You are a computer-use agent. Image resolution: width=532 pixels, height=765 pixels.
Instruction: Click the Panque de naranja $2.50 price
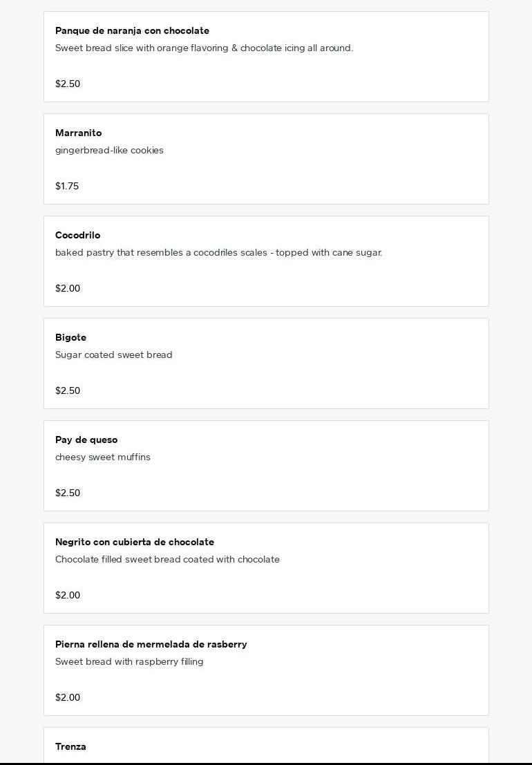[68, 84]
